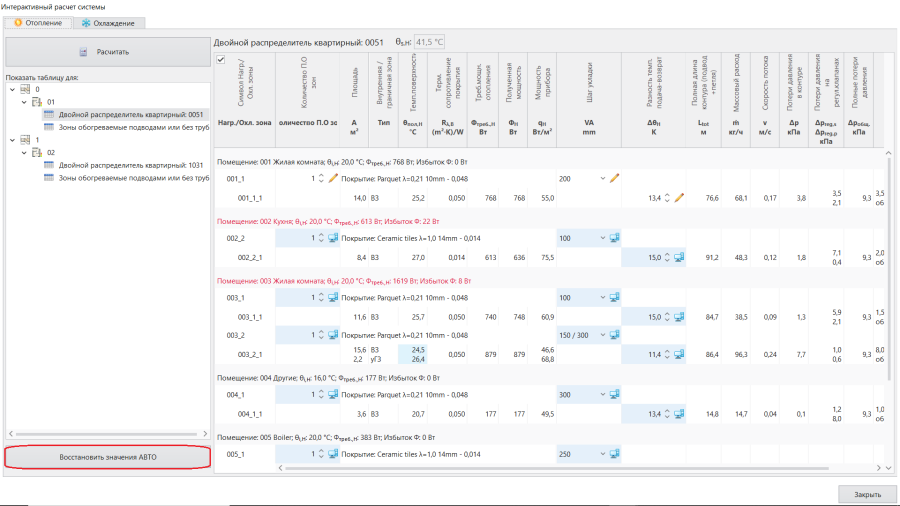
Task: Collapse tree node 0 in the left panel
Action: click(13, 89)
